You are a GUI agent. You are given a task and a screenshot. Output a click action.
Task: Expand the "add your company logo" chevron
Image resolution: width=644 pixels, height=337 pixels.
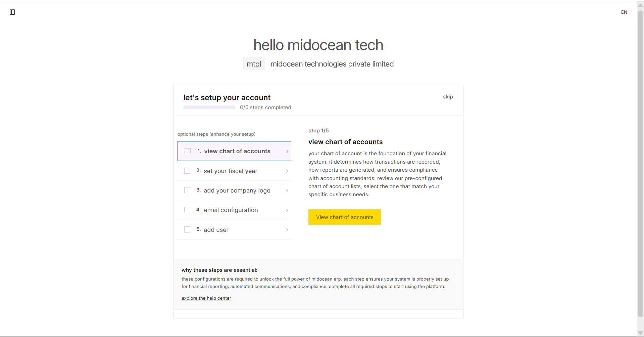287,191
